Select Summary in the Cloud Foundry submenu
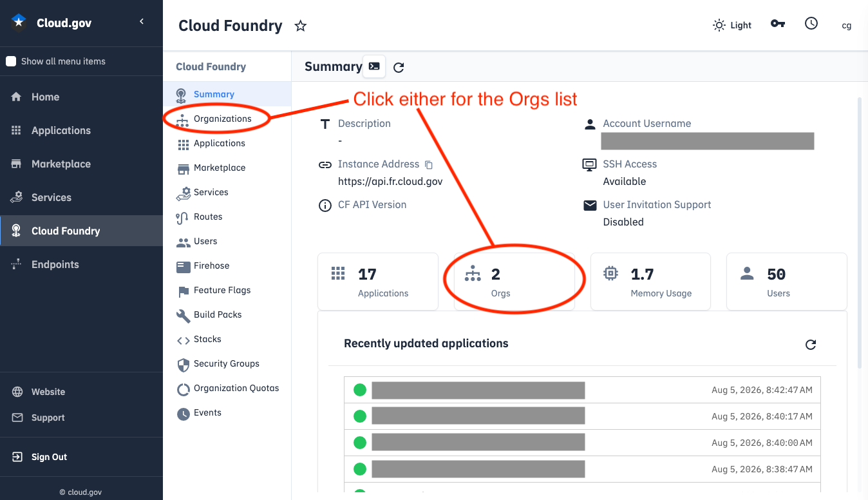 (x=227, y=94)
